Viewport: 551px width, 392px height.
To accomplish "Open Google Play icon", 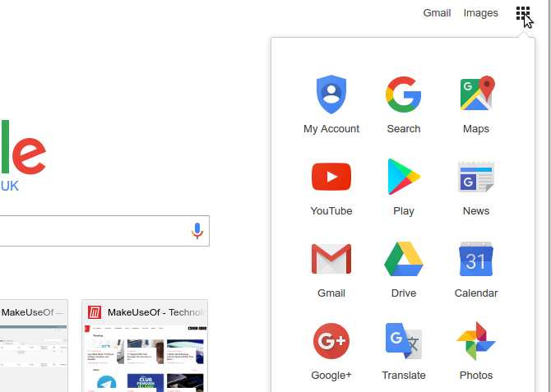I will tap(404, 177).
